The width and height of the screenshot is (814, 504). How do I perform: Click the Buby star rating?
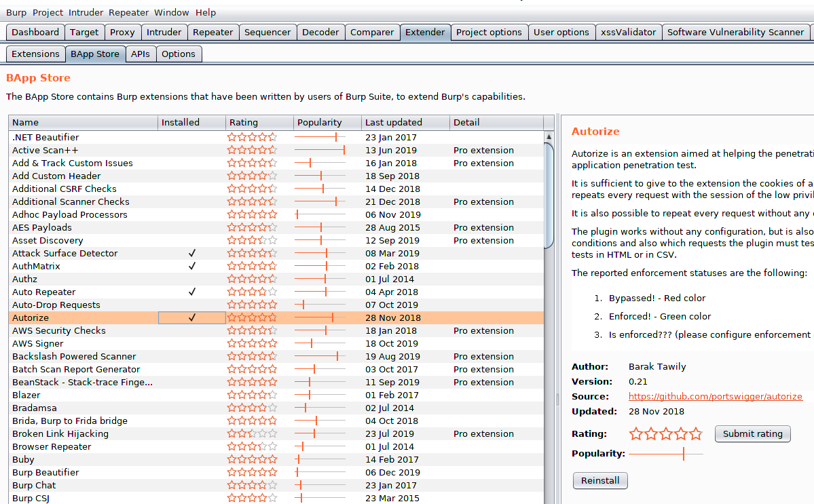coord(253,459)
